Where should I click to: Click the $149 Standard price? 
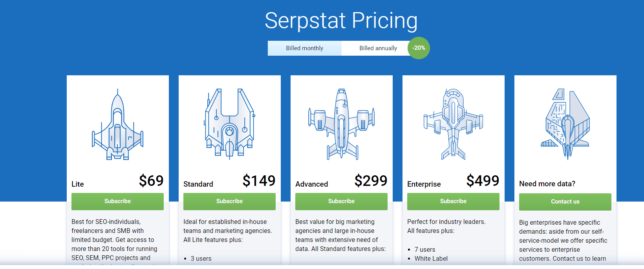tap(259, 181)
